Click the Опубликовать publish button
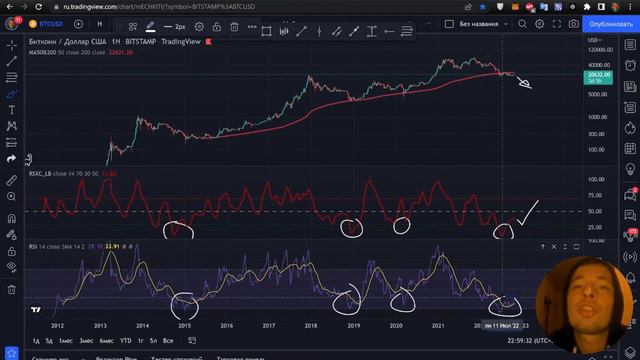This screenshot has width=640, height=360. tap(611, 24)
